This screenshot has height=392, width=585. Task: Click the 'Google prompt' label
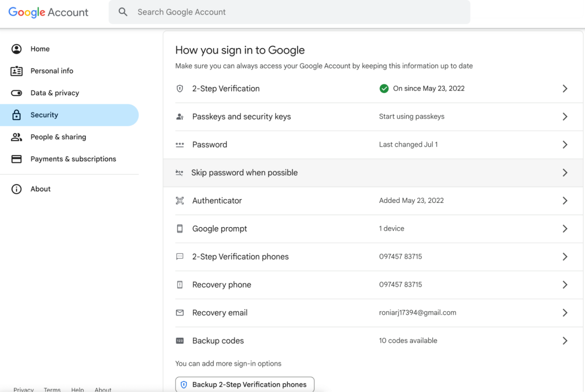point(220,229)
